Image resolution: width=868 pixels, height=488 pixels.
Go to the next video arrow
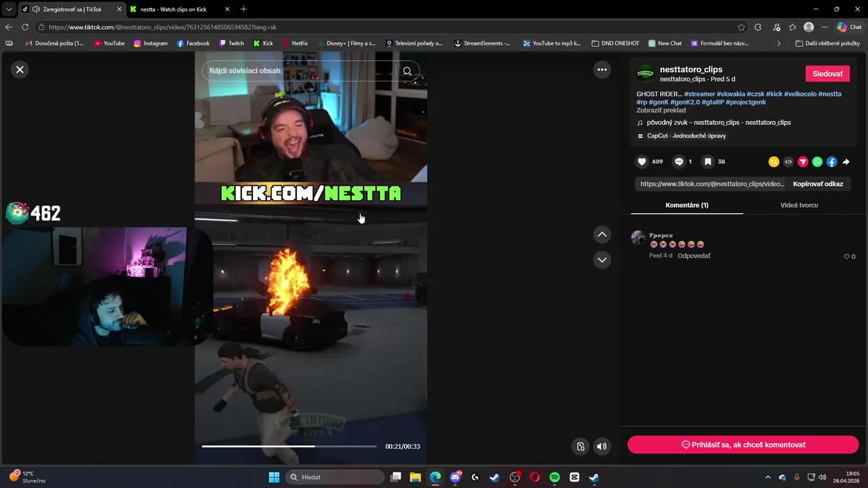tap(601, 260)
